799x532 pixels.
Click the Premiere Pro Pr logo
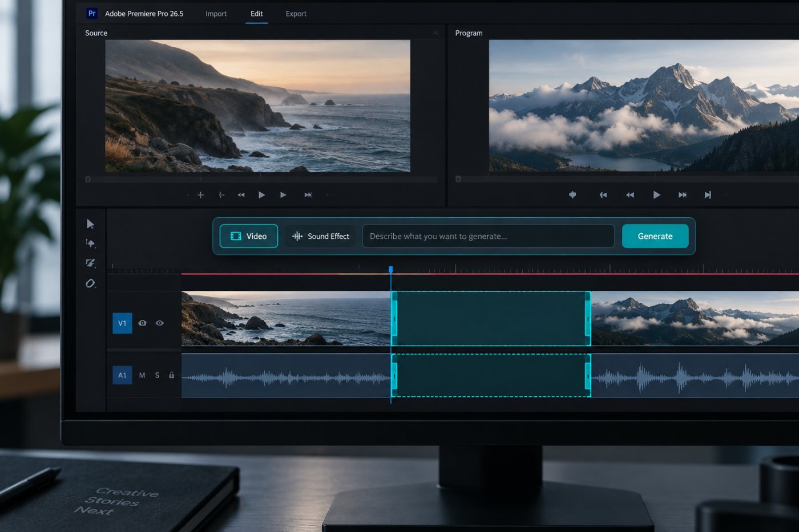click(x=92, y=13)
